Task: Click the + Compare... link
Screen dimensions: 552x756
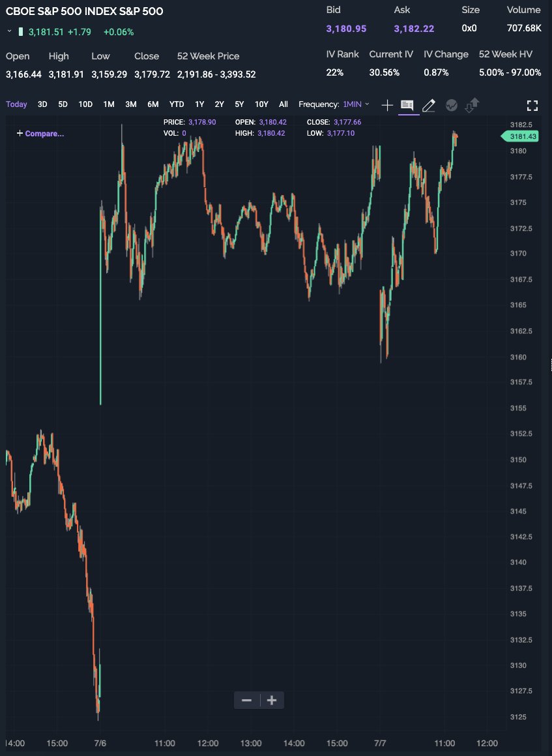Action: pyautogui.click(x=40, y=134)
